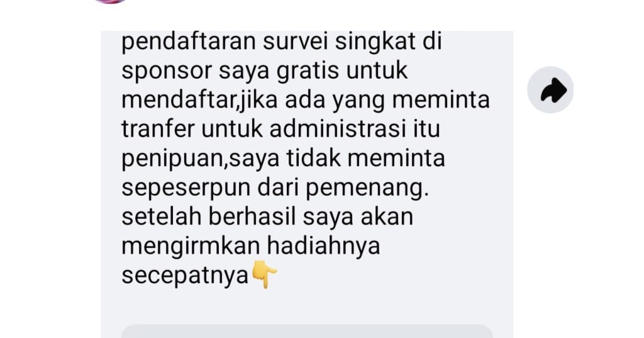
Task: Tap the text 'tranfer untuk administrasi itu'
Action: click(x=280, y=128)
